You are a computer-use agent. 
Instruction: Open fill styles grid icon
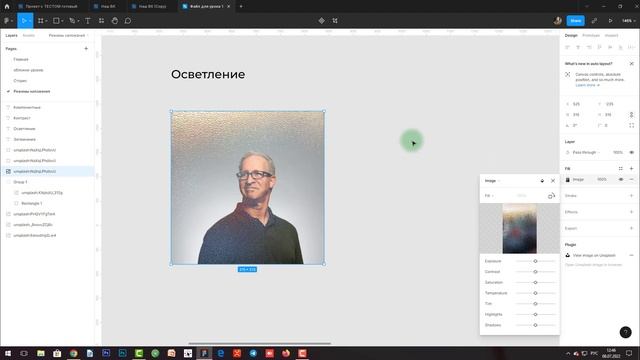click(x=620, y=169)
